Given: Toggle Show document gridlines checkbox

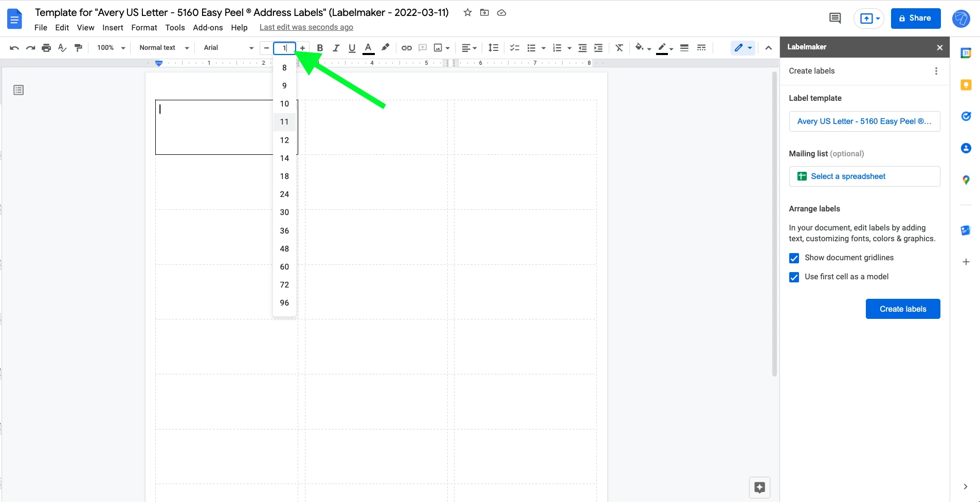Looking at the screenshot, I should pos(794,258).
